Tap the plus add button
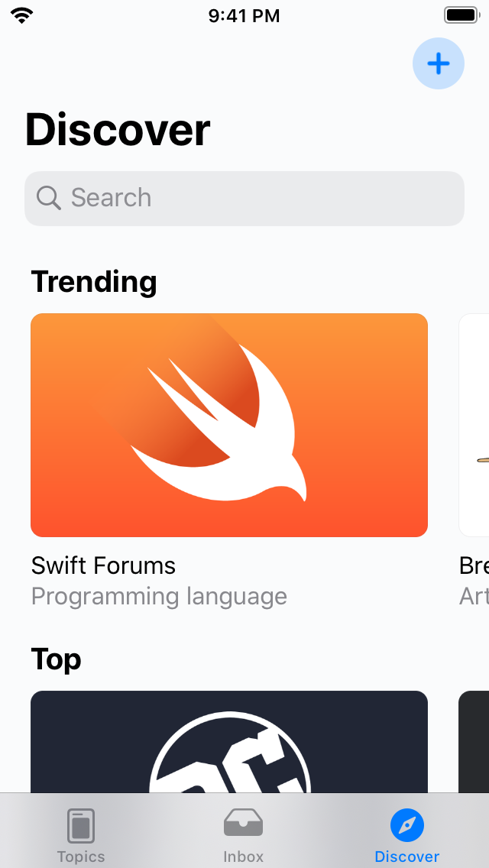Screen dimensions: 489x868 438,63
